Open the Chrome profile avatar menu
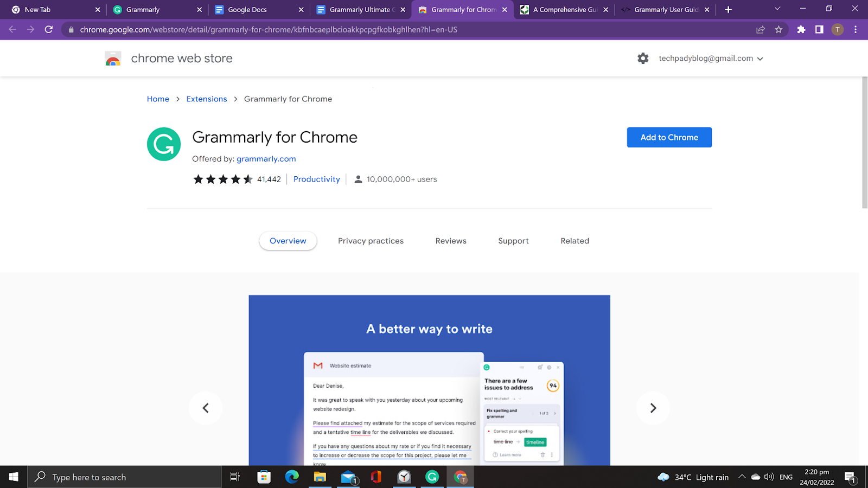This screenshot has height=488, width=868. tap(838, 30)
